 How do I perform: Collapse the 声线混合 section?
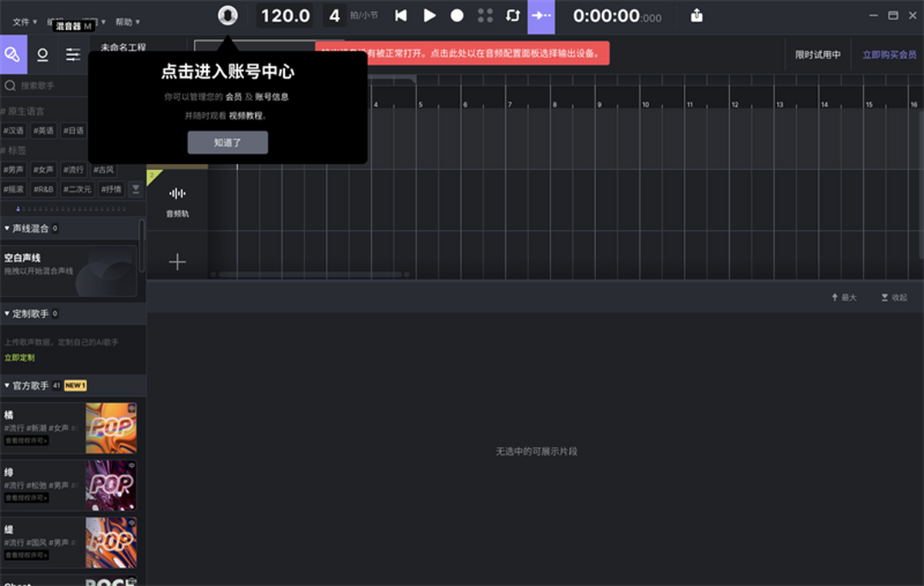click(8, 229)
